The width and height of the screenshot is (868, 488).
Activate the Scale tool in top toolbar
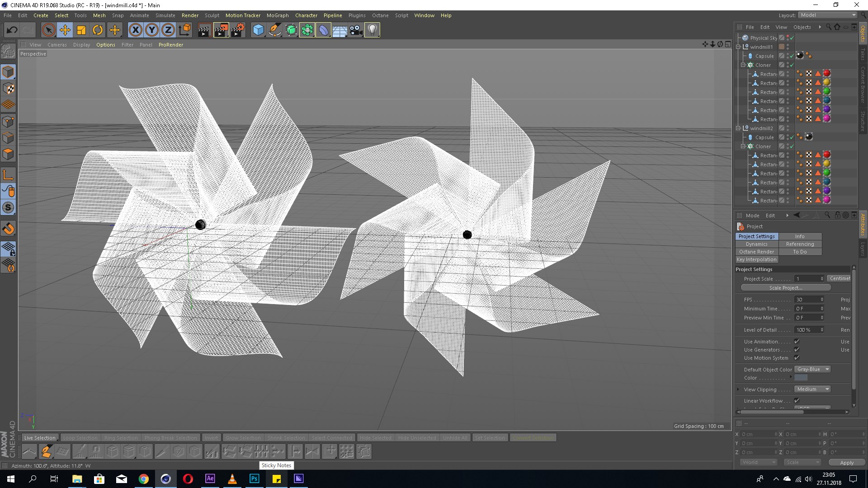coord(81,30)
